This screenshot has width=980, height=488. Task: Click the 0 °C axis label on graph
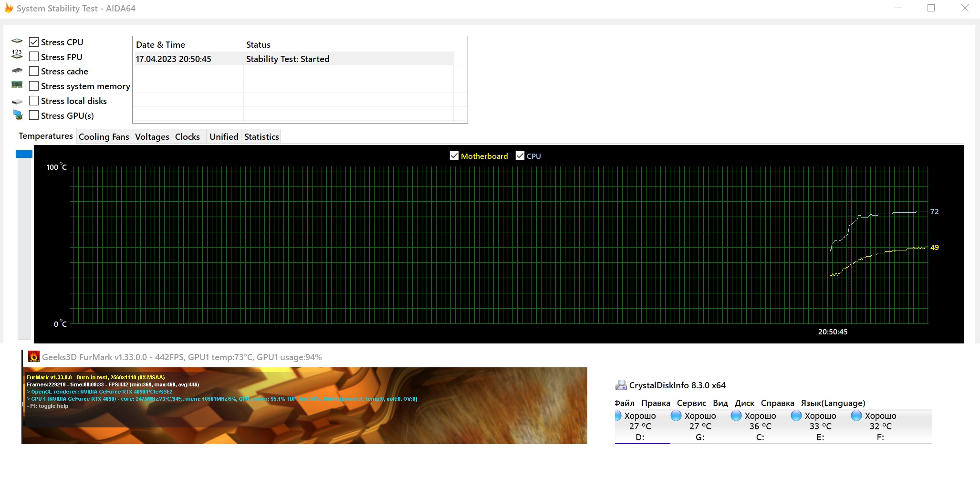(60, 323)
